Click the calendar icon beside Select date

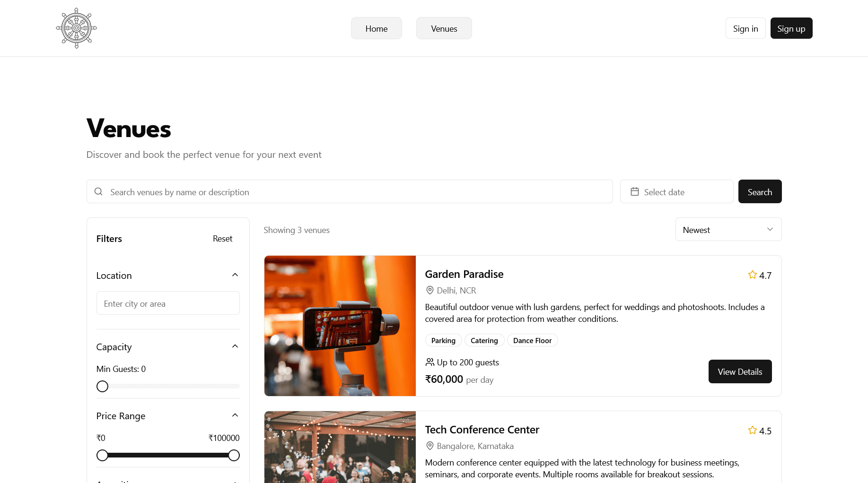[635, 191]
